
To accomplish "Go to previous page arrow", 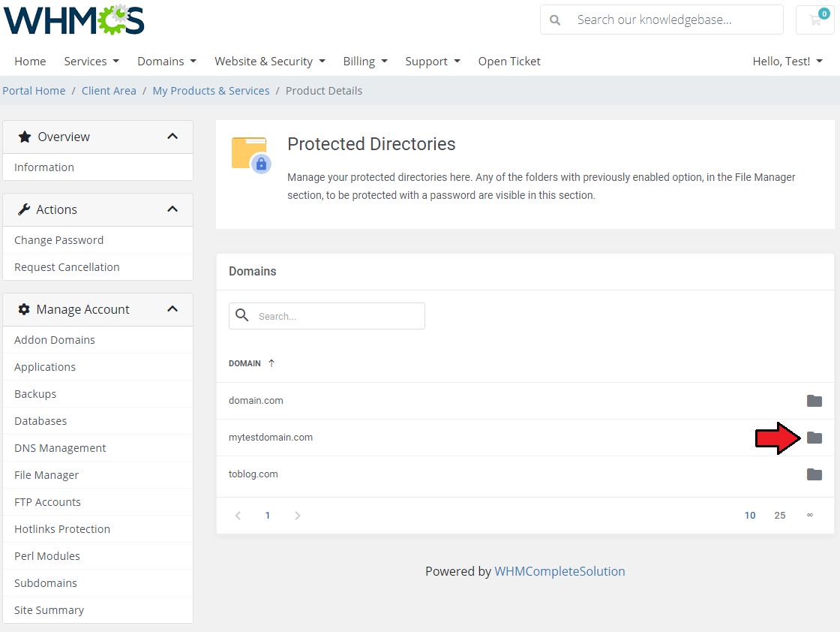I will tap(238, 515).
